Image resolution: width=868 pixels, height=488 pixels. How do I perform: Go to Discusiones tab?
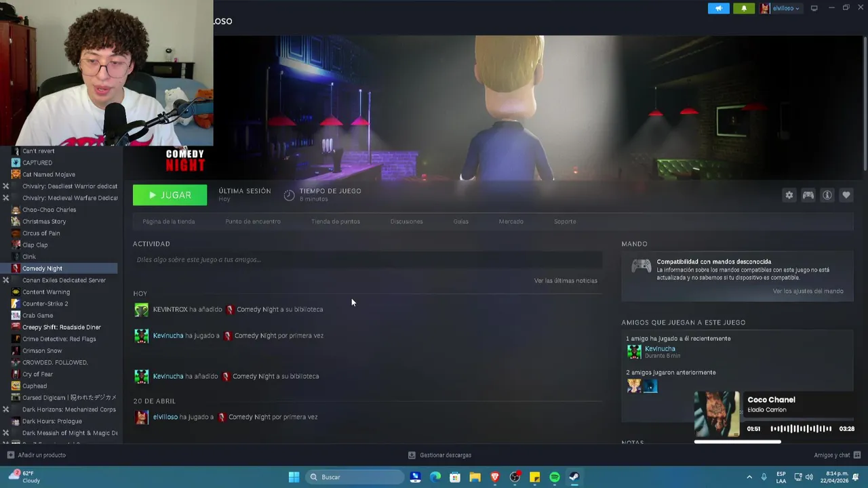(406, 222)
